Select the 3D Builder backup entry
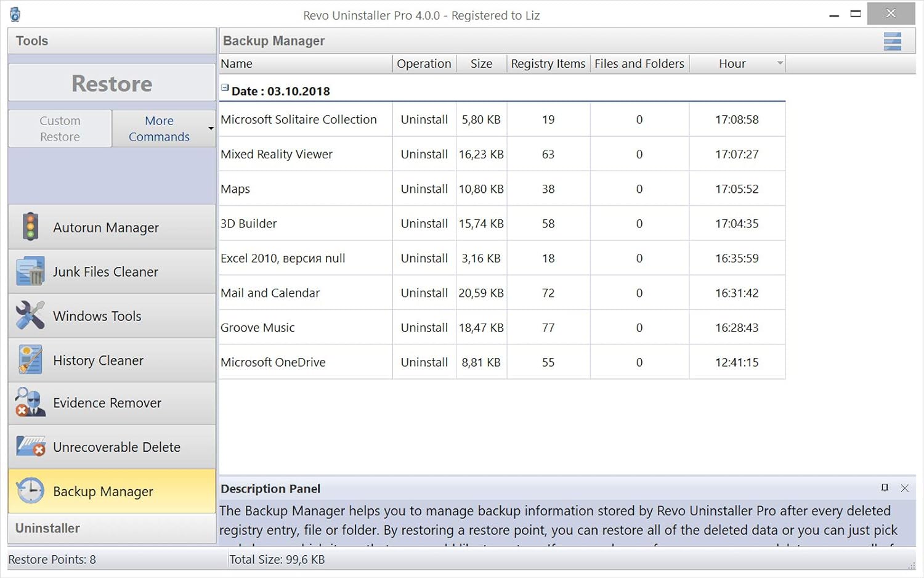924x578 pixels. click(502, 223)
